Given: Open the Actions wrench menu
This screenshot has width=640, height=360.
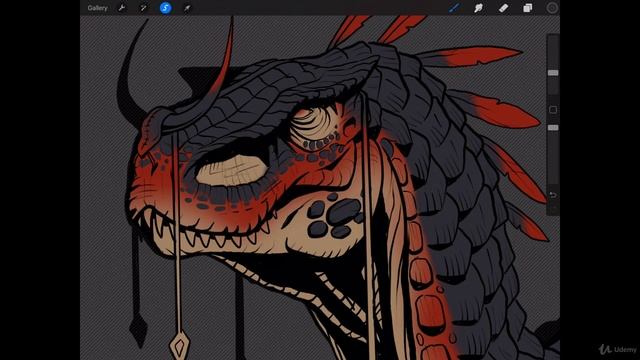Looking at the screenshot, I should [x=122, y=8].
